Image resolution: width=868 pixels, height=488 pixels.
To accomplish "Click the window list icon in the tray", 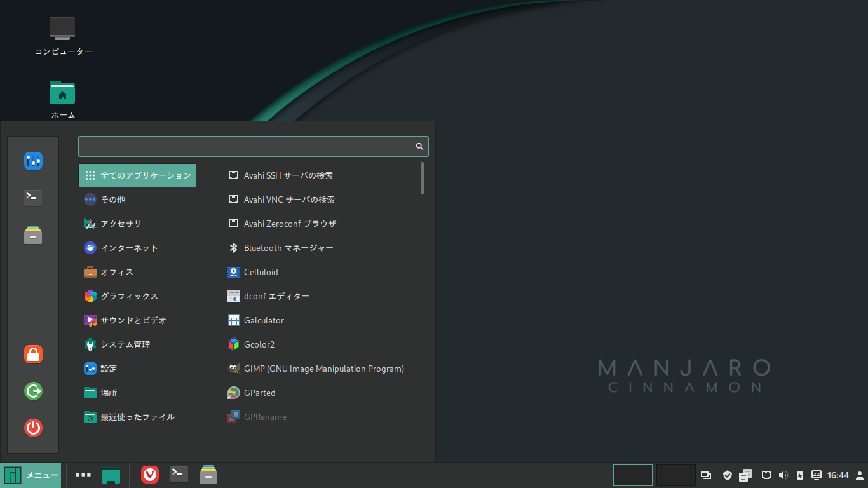I will point(706,475).
